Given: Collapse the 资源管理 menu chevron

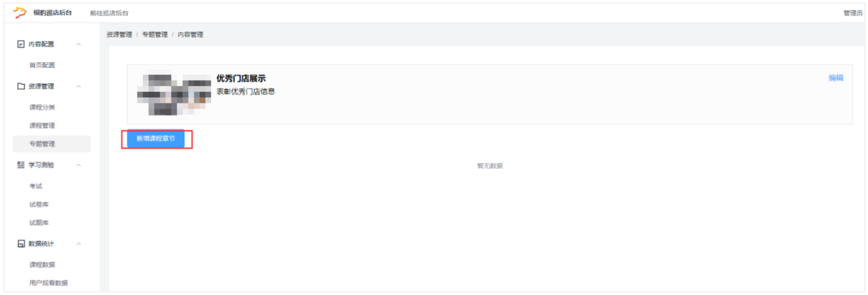Looking at the screenshot, I should click(79, 86).
